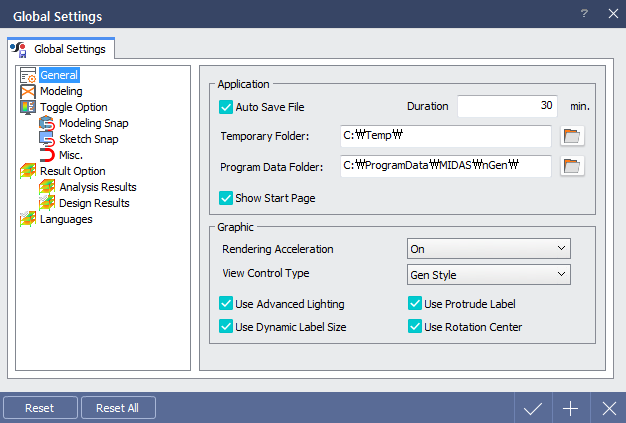The width and height of the screenshot is (626, 423).
Task: Switch to the Global Settings tab
Action: pos(61,49)
